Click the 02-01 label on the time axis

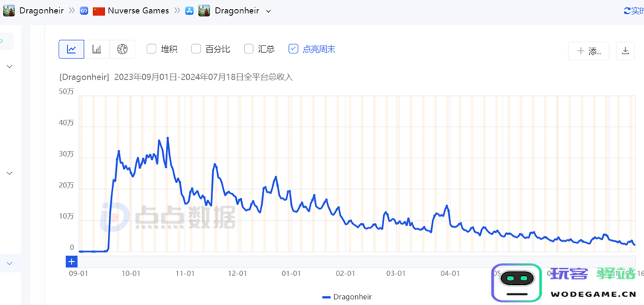tap(345, 273)
